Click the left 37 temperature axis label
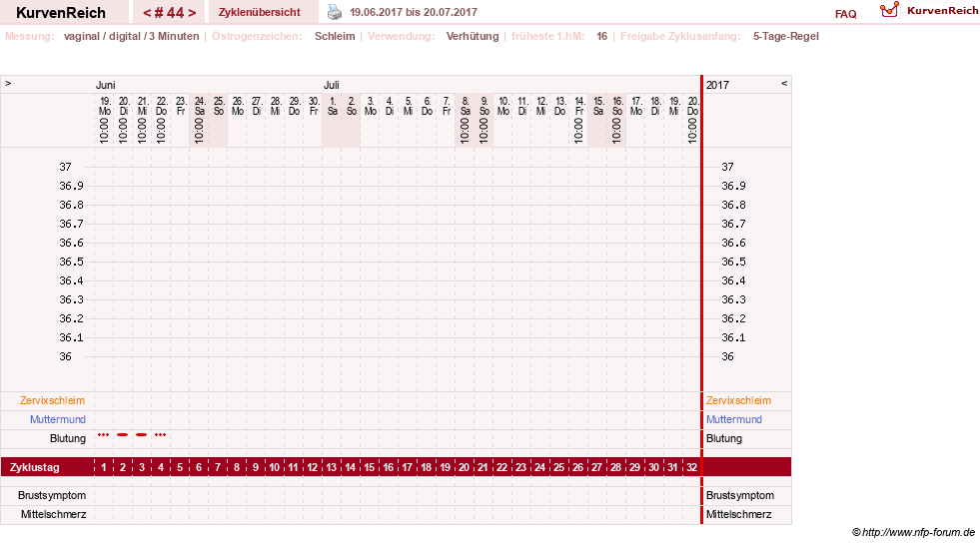Image resolution: width=980 pixels, height=544 pixels. tap(66, 167)
